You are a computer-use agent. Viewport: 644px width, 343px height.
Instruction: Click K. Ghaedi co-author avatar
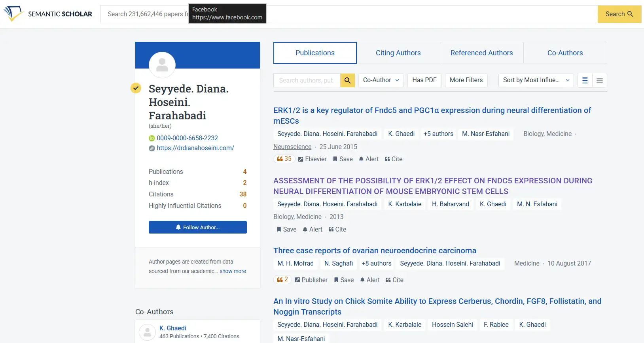148,332
